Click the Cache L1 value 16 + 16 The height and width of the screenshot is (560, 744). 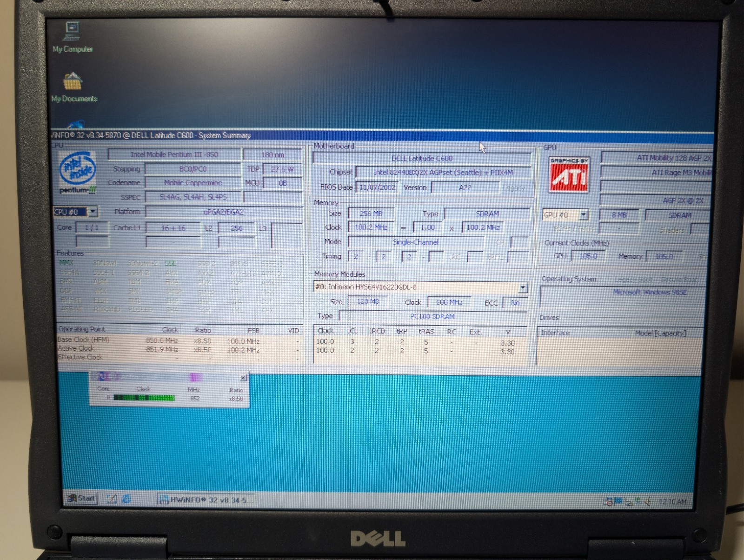[x=173, y=228]
